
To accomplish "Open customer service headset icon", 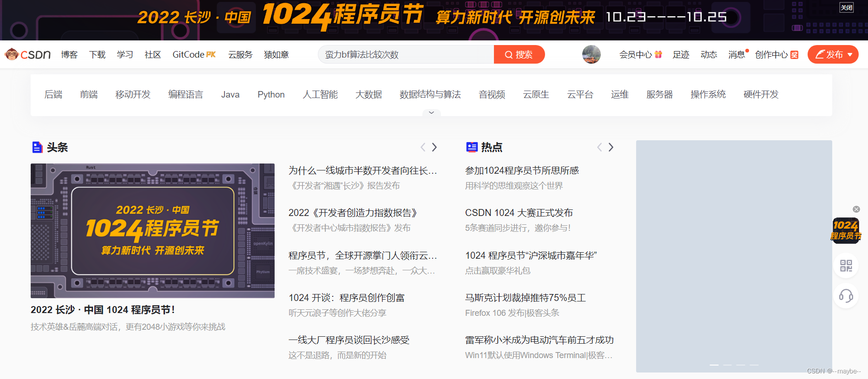I will 846,296.
